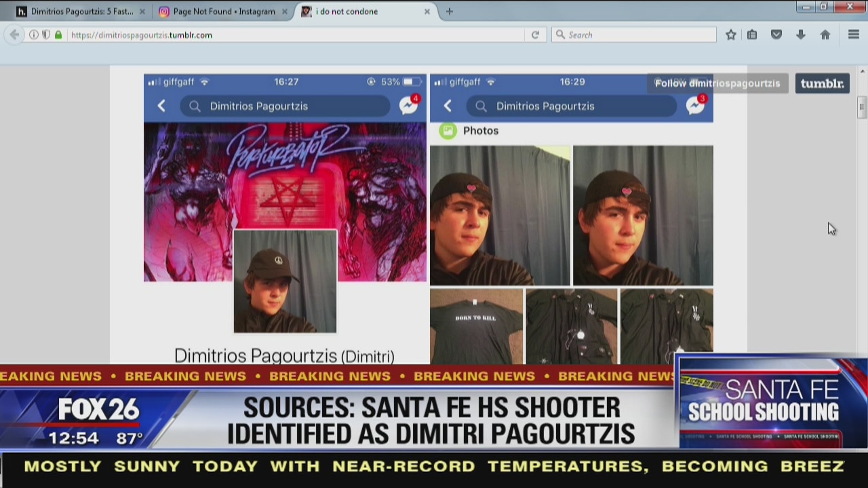Click the Follow dimitriospagourtzis button
Screen dimensions: 868x488
pyautogui.click(x=717, y=83)
